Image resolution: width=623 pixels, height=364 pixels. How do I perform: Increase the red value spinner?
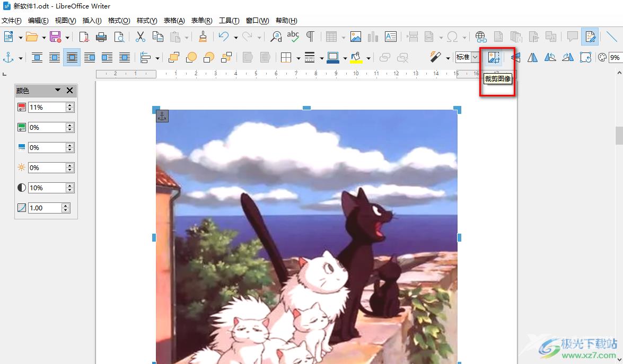click(70, 105)
